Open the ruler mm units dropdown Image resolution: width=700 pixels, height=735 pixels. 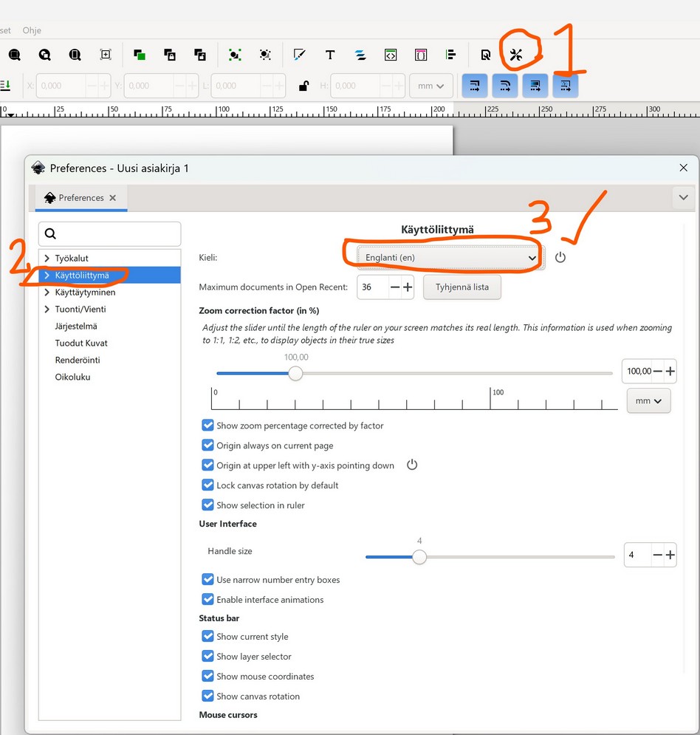point(648,401)
